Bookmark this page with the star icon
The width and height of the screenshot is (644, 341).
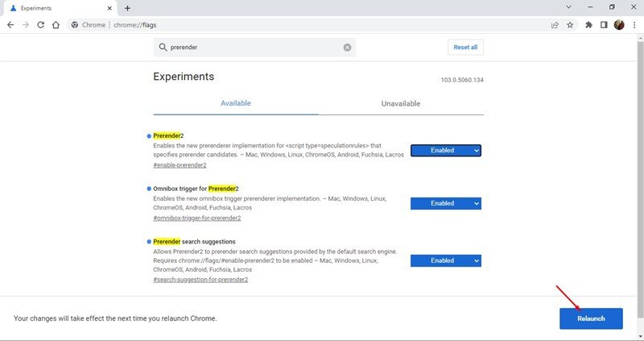pos(570,25)
